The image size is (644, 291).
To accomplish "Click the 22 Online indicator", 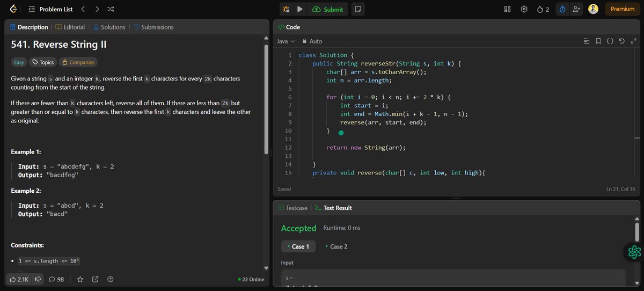I will (251, 279).
